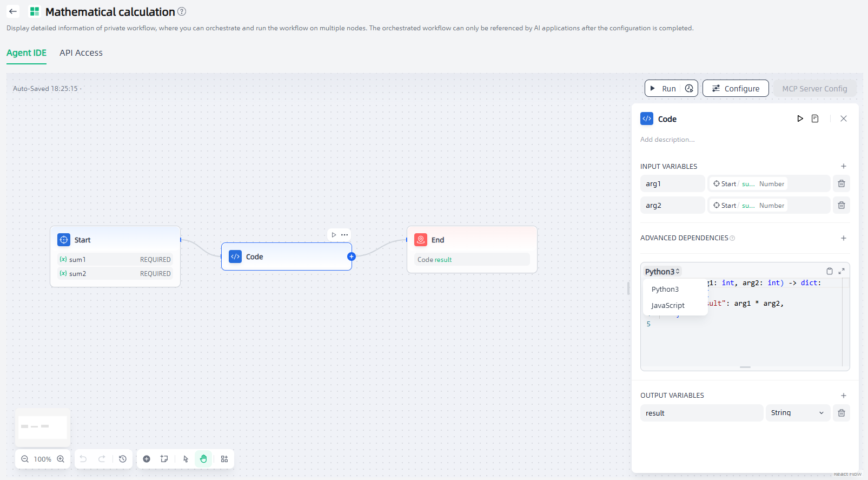
Task: Add a new node with the plus-circle icon
Action: point(147,459)
